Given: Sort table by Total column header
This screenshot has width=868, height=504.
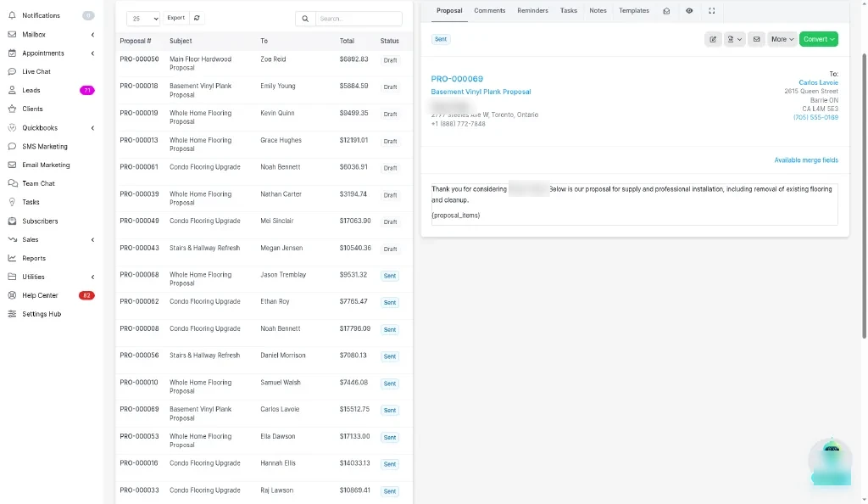Looking at the screenshot, I should coord(347,41).
